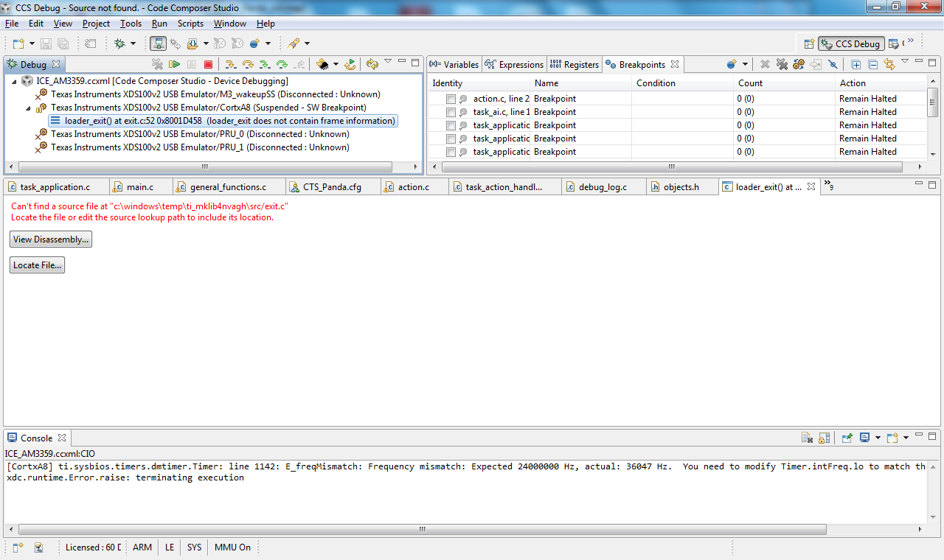
Task: Select the PRU_0 emulator tree entry
Action: pyautogui.click(x=192, y=134)
